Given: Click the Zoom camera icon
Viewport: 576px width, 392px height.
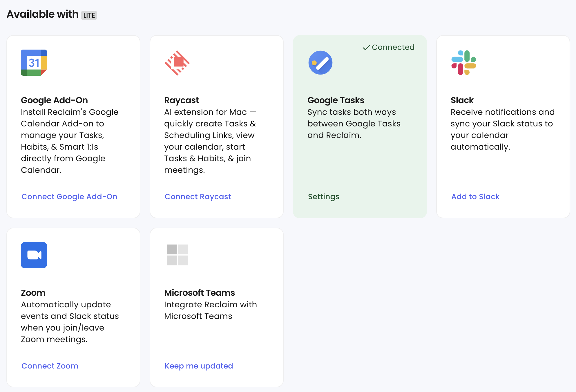Looking at the screenshot, I should [x=34, y=255].
